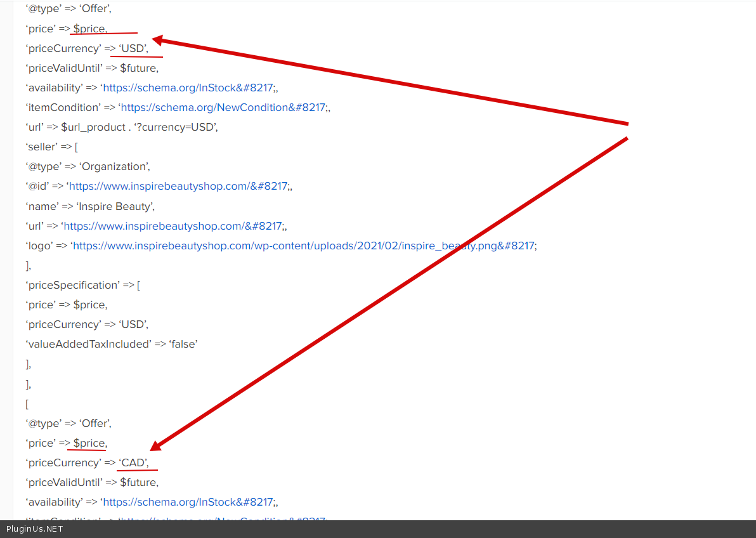This screenshot has width=756, height=538.
Task: Click the red arrowhead pointing at USD
Action: (159, 41)
